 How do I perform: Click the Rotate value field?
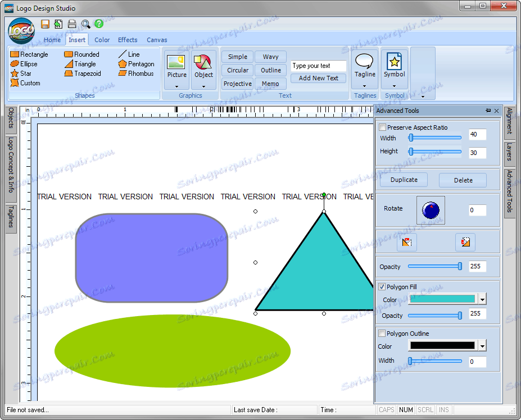(x=477, y=210)
